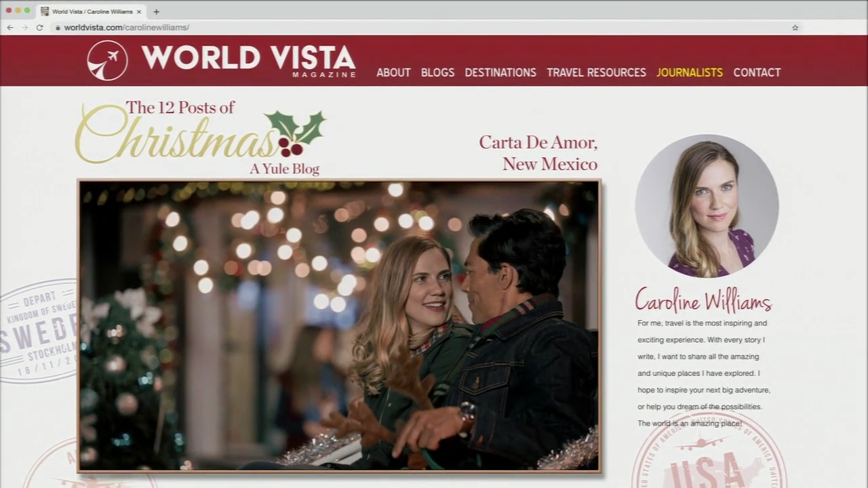Click Caroline Williams' round profile portrait
Viewport: 868px width, 488px height.
pos(707,205)
